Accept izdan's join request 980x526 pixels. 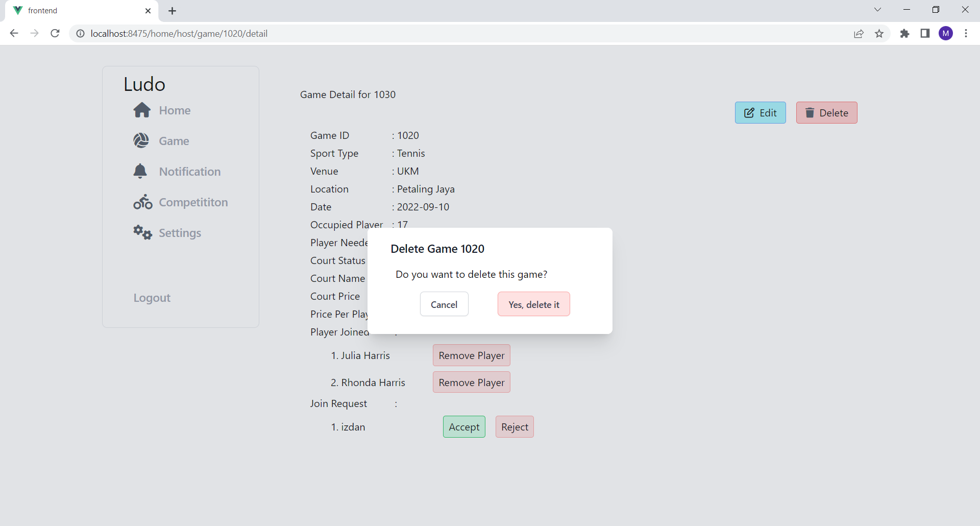click(463, 427)
